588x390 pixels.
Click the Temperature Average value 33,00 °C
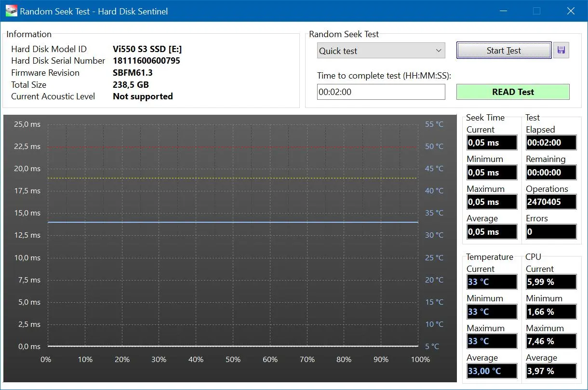coord(492,371)
